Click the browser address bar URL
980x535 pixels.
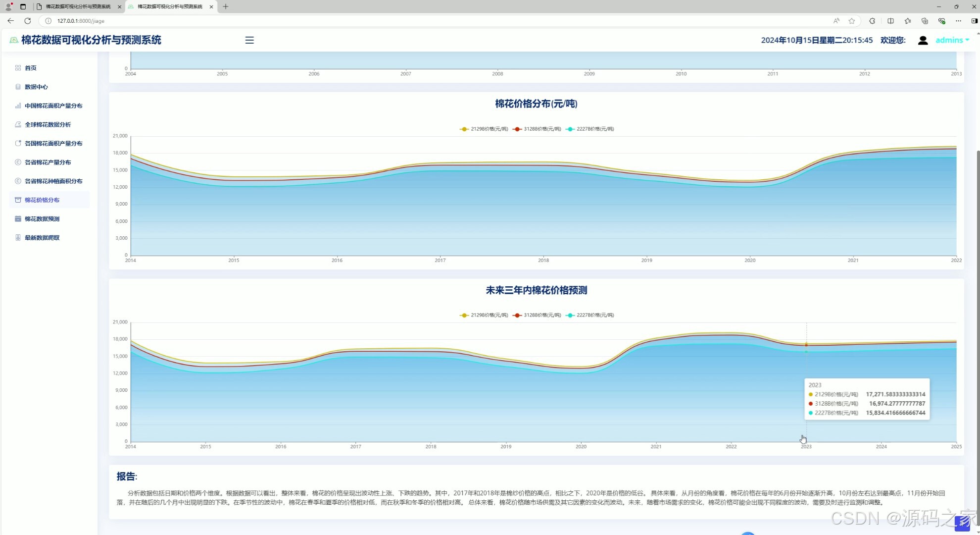(81, 21)
